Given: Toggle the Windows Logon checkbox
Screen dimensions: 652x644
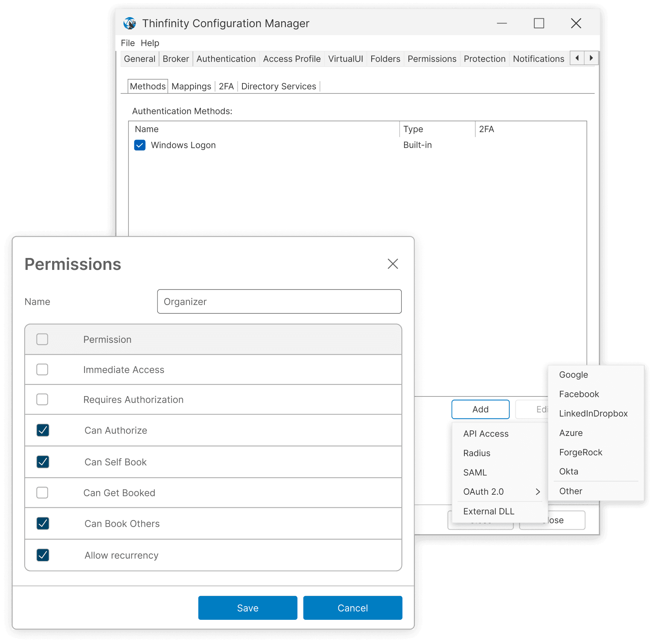Looking at the screenshot, I should tap(140, 145).
